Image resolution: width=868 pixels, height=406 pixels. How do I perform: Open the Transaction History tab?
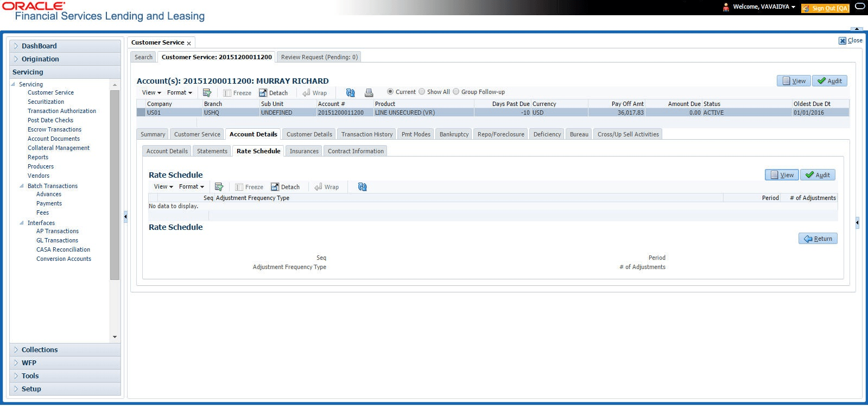coord(367,134)
